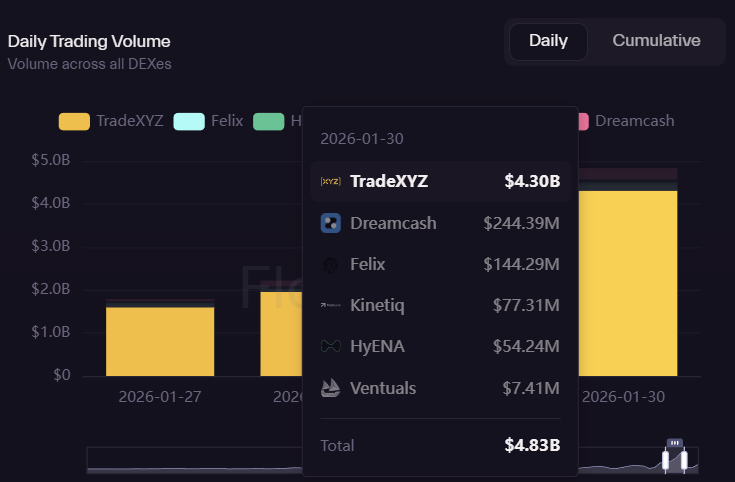Click the TradeXYZ logo icon in tooltip

(x=330, y=182)
